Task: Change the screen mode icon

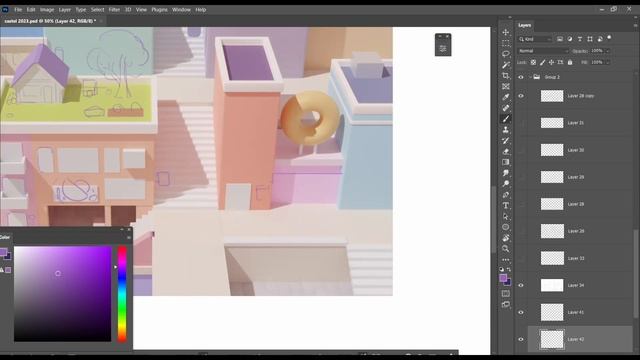Action: (506, 304)
